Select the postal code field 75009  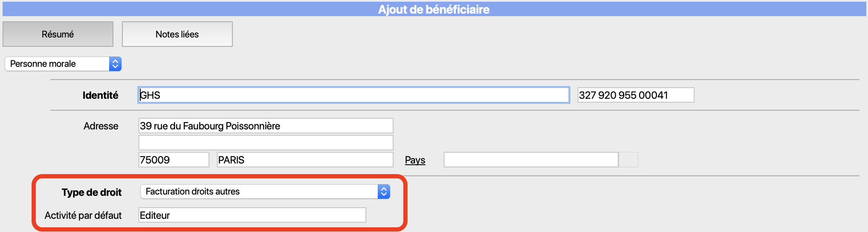tap(174, 160)
